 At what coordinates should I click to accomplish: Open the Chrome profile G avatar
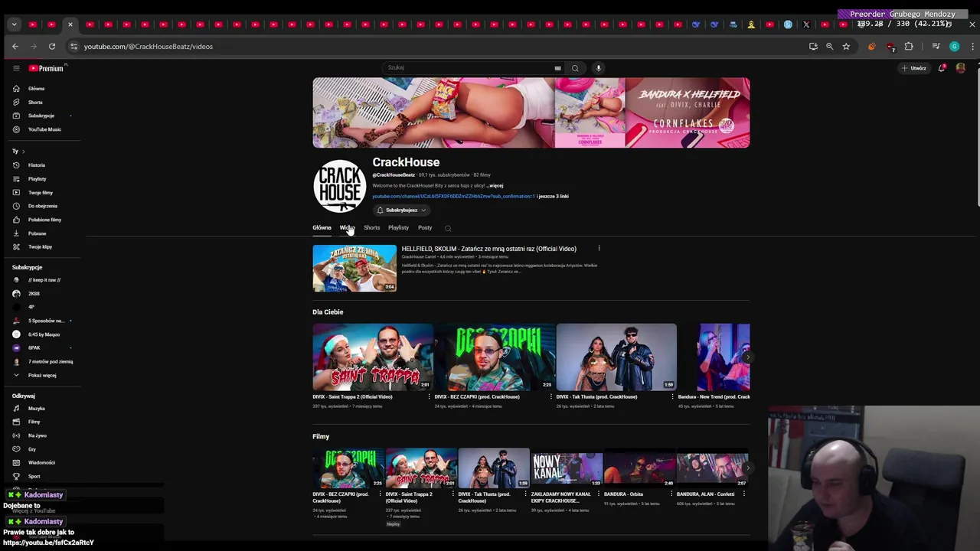[x=954, y=47]
